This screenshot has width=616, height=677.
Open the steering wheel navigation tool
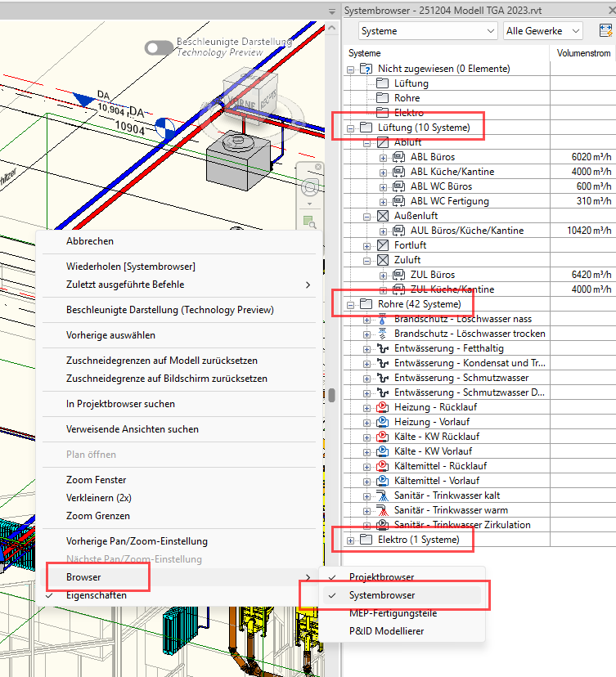tap(309, 187)
